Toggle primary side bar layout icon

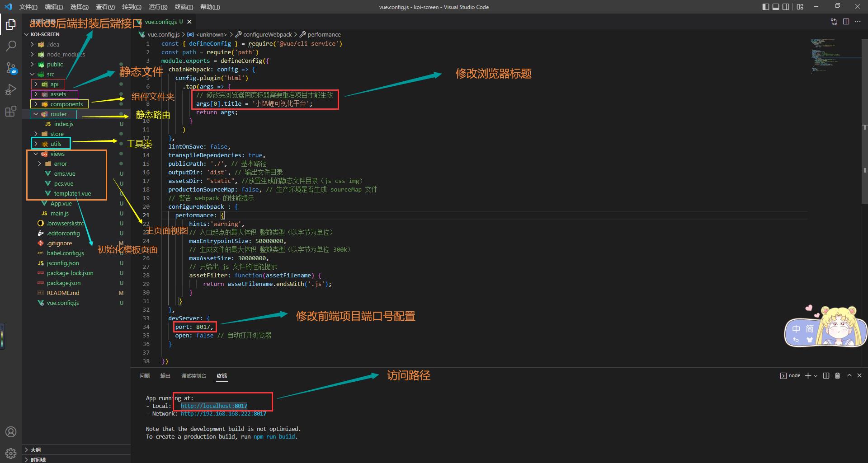(765, 7)
